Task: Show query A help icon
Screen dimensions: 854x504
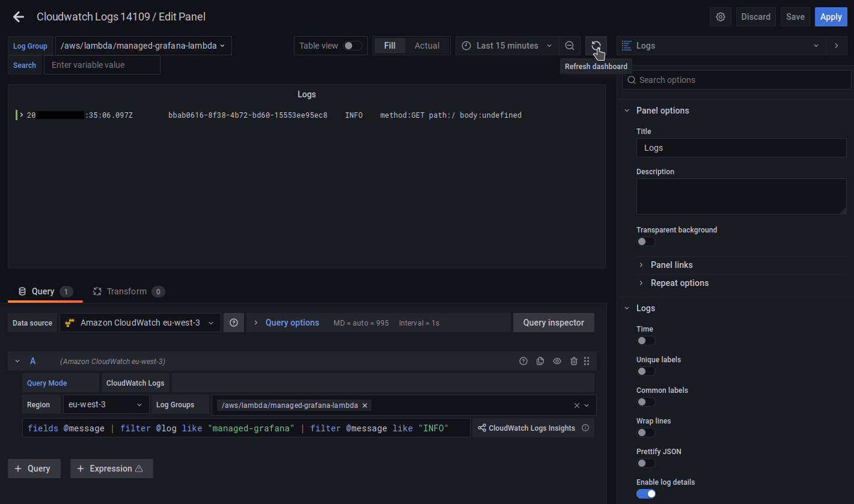Action: point(523,361)
